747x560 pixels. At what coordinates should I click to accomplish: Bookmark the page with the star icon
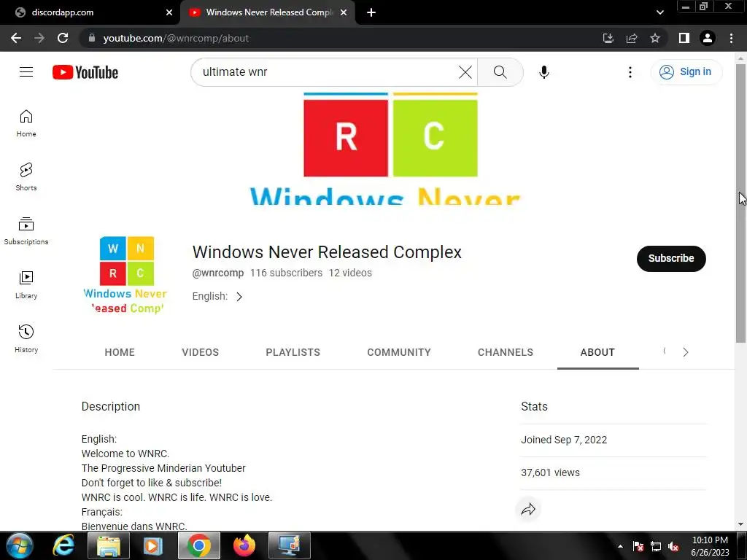(x=655, y=38)
